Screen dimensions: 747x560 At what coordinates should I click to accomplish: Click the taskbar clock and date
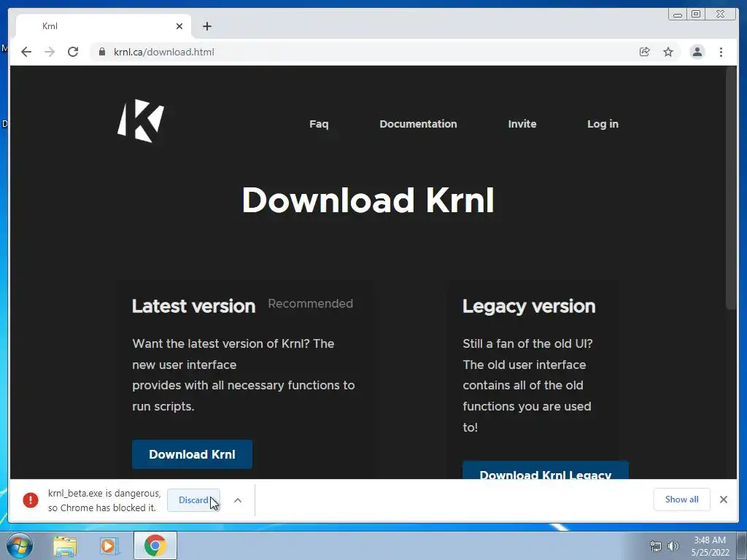(x=710, y=546)
